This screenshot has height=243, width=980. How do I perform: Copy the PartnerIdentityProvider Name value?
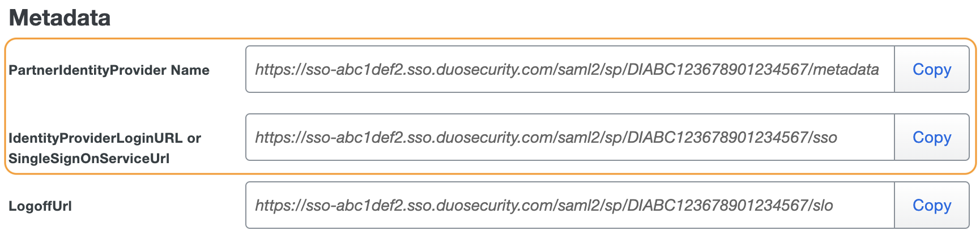(931, 69)
